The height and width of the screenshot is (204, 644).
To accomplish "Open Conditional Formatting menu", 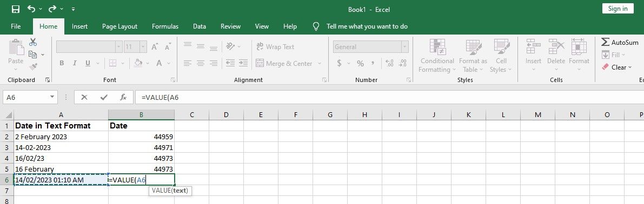I will click(437, 56).
